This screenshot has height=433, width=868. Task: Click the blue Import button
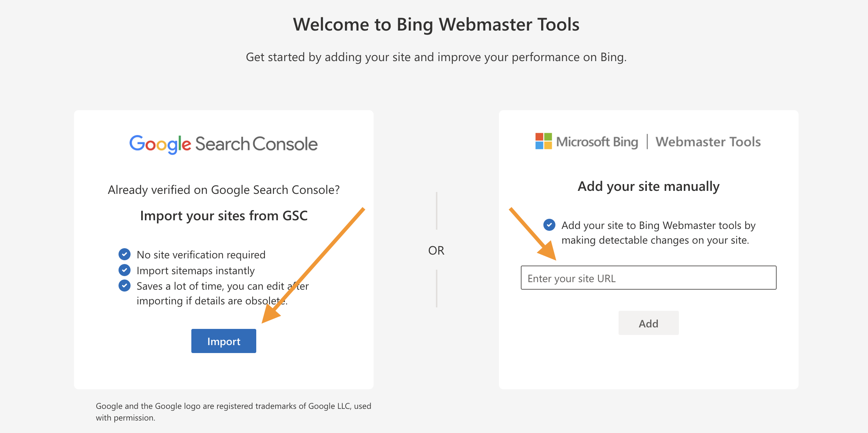(223, 341)
